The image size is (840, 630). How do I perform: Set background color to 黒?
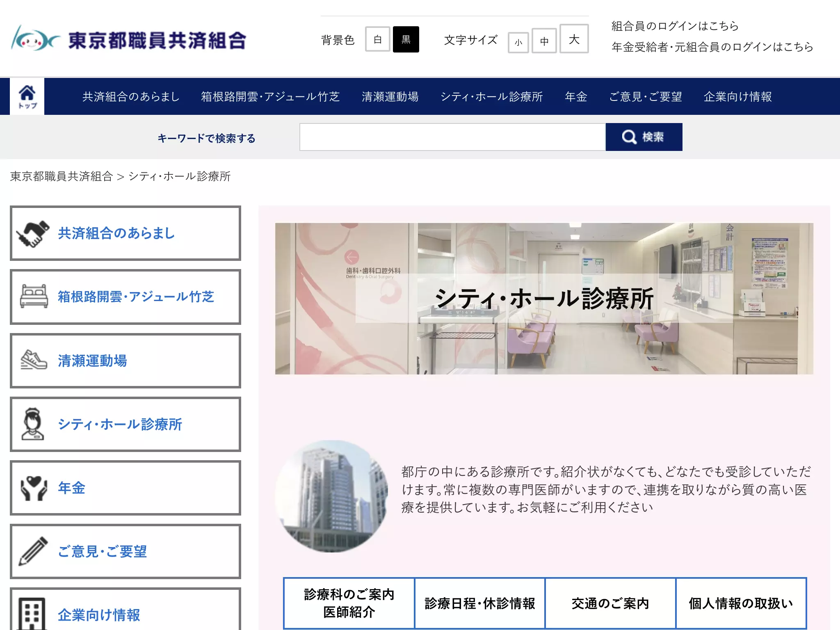(x=406, y=39)
